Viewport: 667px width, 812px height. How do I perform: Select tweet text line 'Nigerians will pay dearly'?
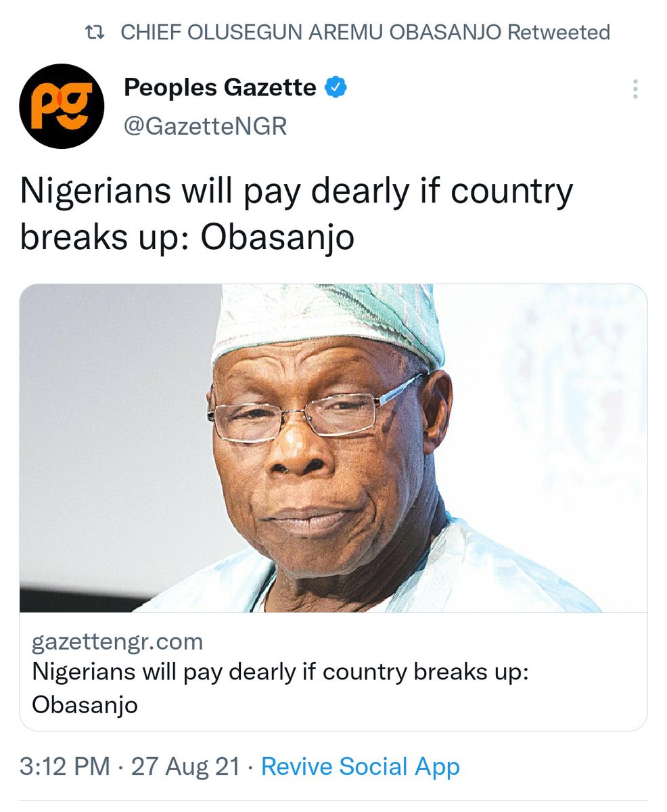pyautogui.click(x=297, y=194)
